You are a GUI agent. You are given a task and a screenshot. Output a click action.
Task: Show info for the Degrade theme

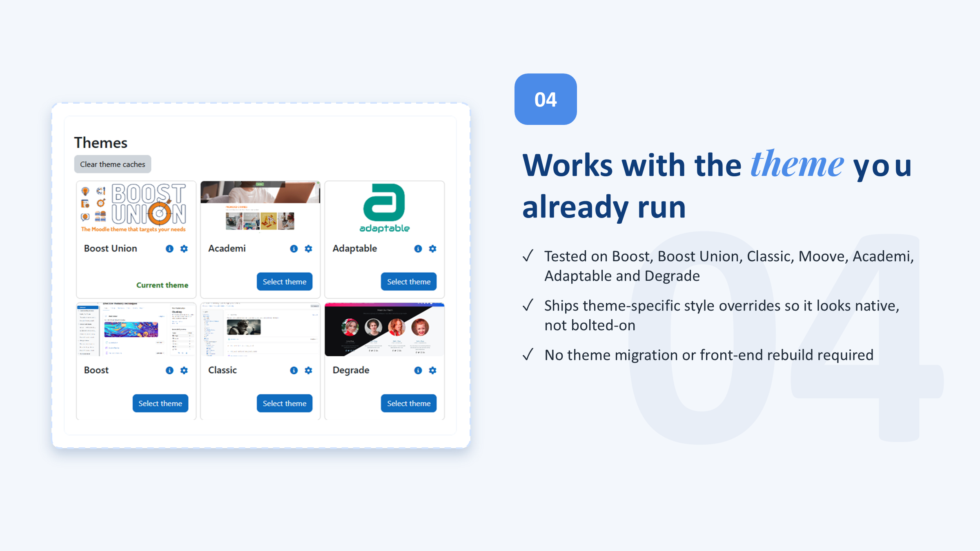click(418, 370)
